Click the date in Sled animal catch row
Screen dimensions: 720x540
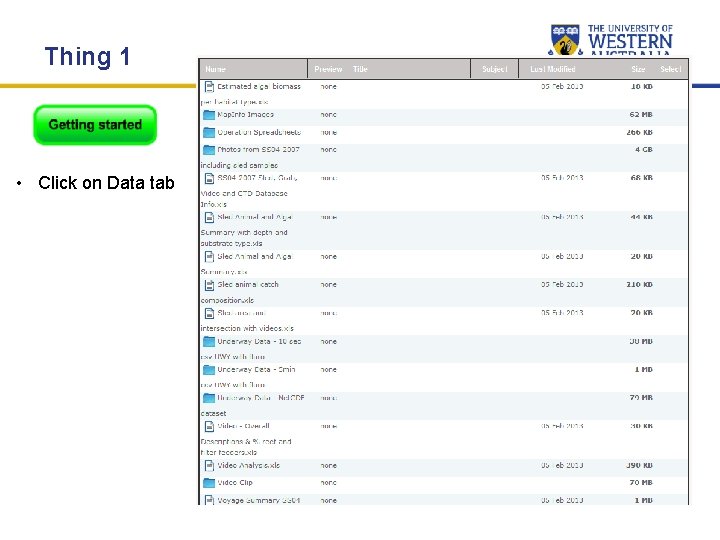point(562,285)
